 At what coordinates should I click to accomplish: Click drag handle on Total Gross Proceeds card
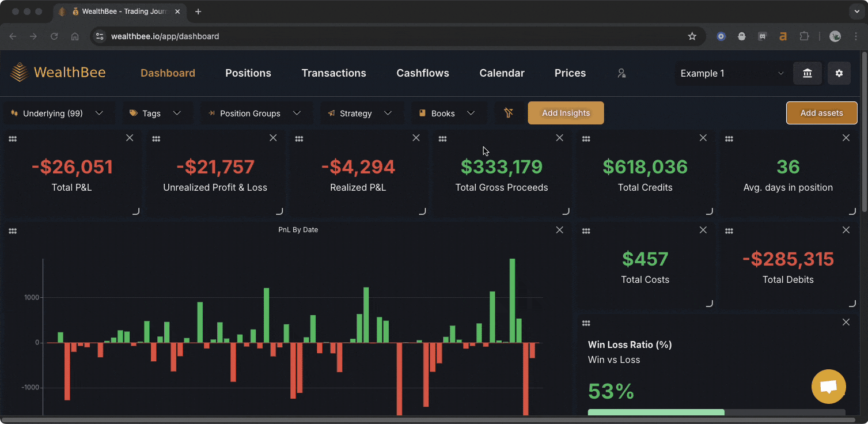point(442,139)
